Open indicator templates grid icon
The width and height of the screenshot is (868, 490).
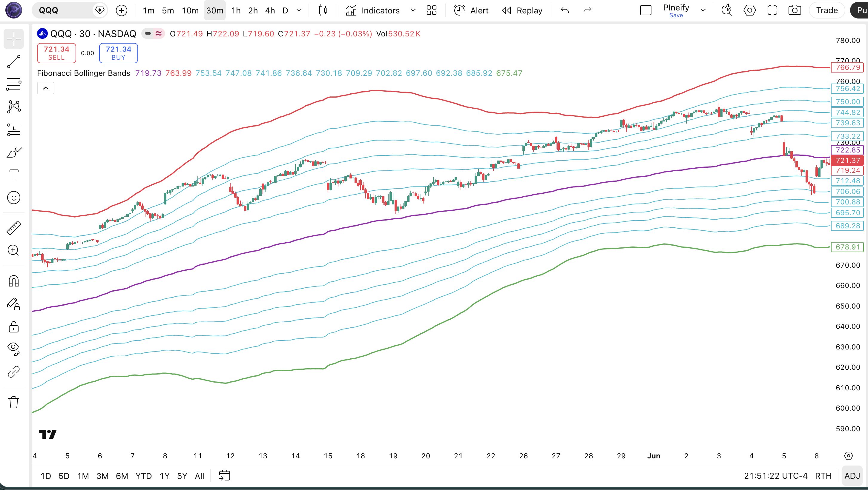432,10
